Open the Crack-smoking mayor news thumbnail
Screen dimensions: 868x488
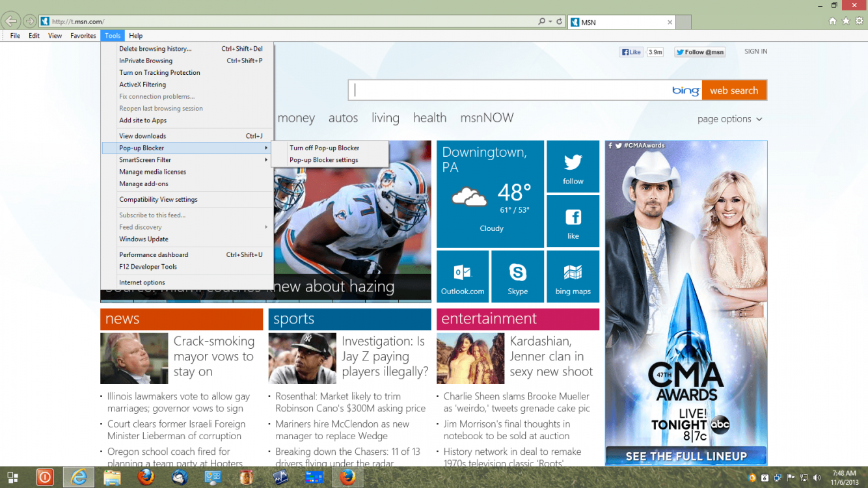(x=134, y=359)
